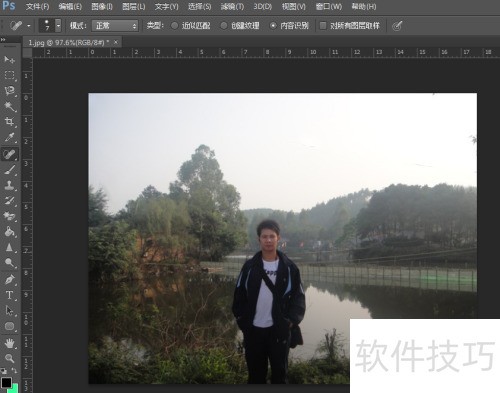Select the Eyedropper tool

(x=9, y=137)
